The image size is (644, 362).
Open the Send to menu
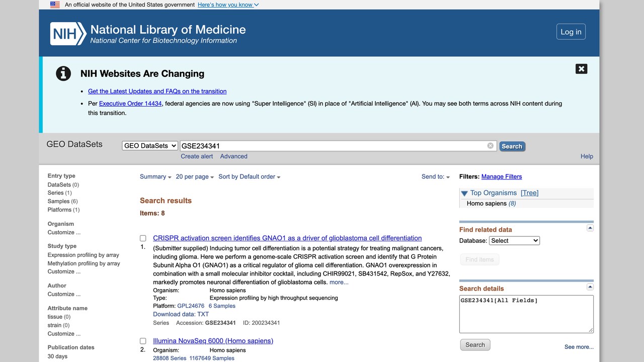436,177
